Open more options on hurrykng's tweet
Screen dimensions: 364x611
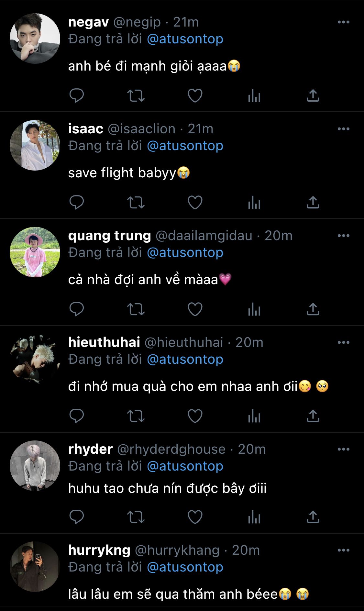coord(343,550)
